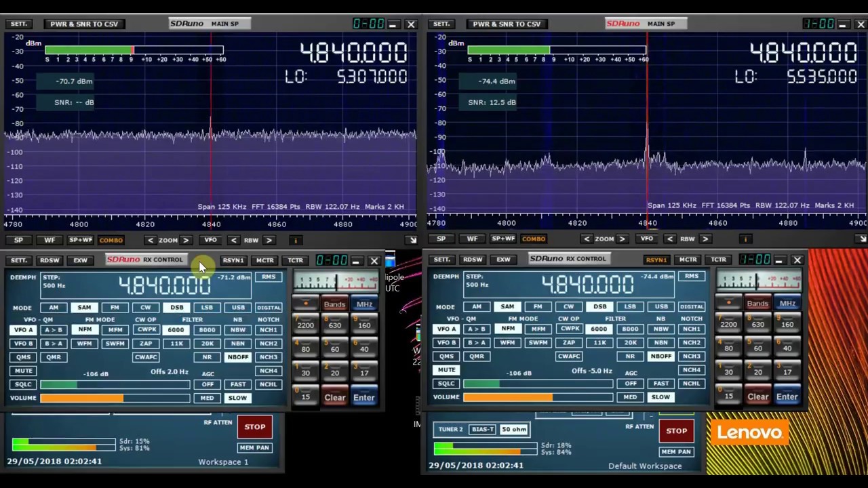
Task: Zoom in with right Main SP's '>' ZOOM arrow
Action: tap(622, 239)
